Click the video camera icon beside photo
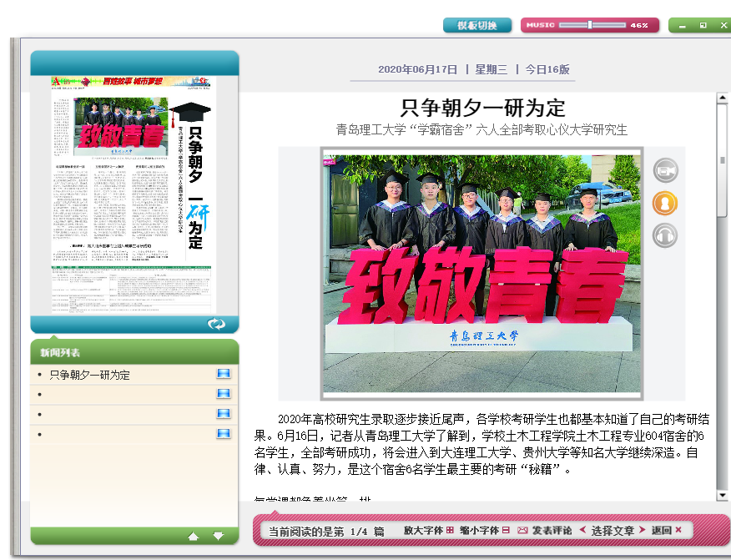Viewport: 731px width, 560px height. 665,171
